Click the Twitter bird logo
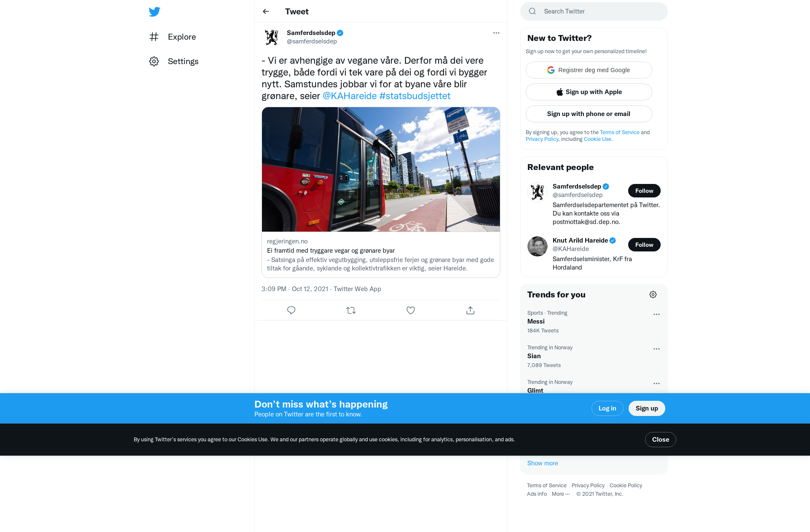The width and height of the screenshot is (810, 532). [x=154, y=12]
